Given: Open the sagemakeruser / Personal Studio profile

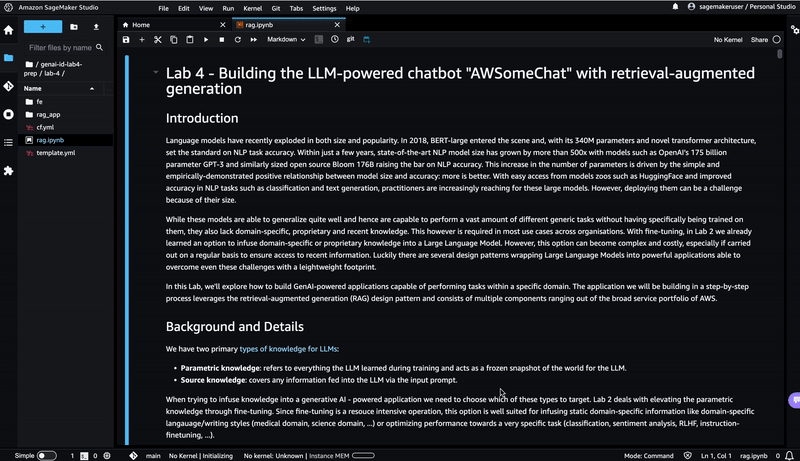Looking at the screenshot, I should pos(742,7).
